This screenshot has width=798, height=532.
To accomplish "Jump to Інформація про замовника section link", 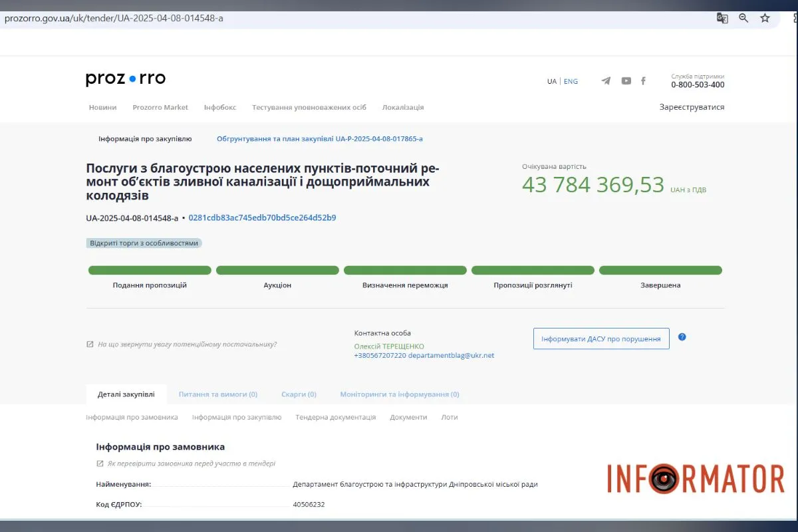I will pos(132,418).
